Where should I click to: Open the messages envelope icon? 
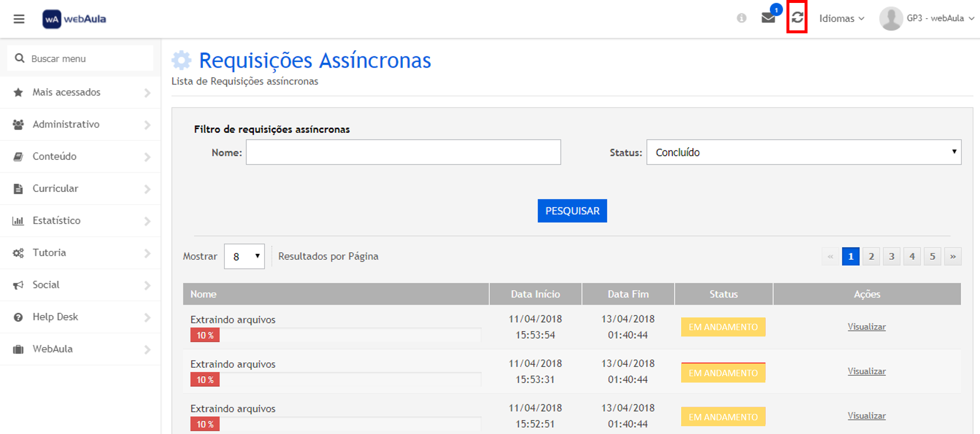pos(768,18)
